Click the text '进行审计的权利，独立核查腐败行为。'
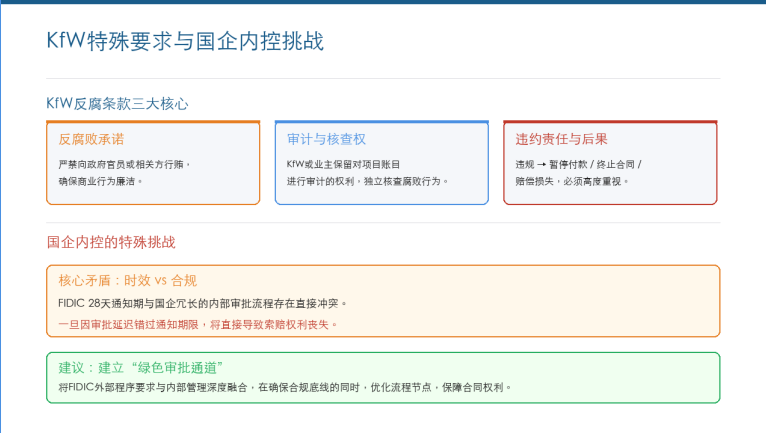Image resolution: width=766 pixels, height=433 pixels. [x=367, y=181]
